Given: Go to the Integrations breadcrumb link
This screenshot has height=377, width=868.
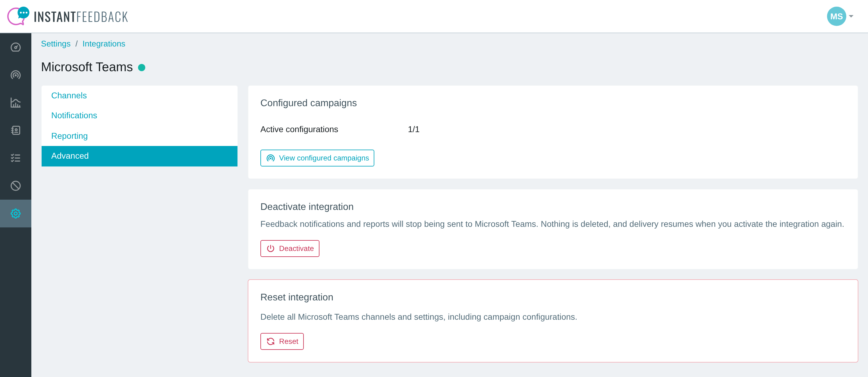Looking at the screenshot, I should click(x=104, y=44).
